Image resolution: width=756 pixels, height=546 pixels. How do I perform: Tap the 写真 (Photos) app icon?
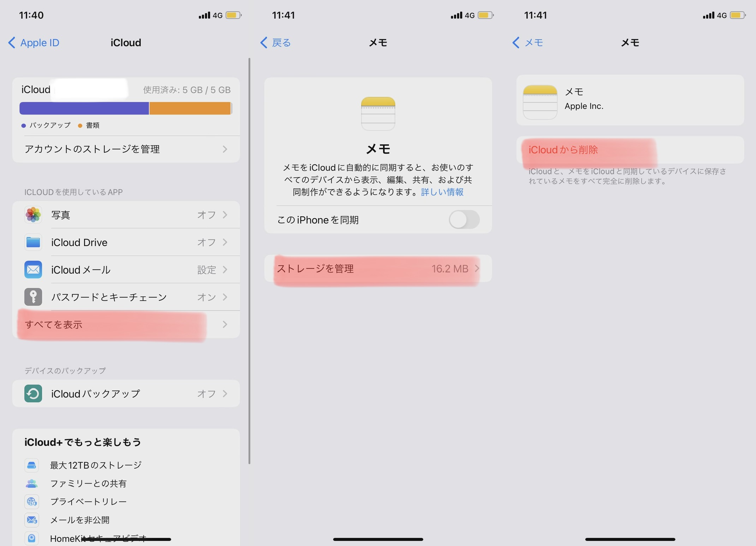[x=32, y=215]
